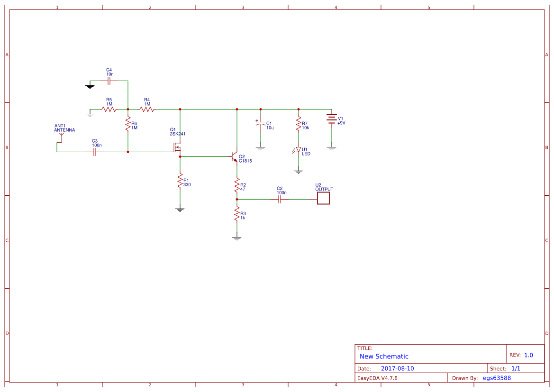This screenshot has width=554, height=392.
Task: Select the C1815 transistor Q2 symbol
Action: coord(234,157)
